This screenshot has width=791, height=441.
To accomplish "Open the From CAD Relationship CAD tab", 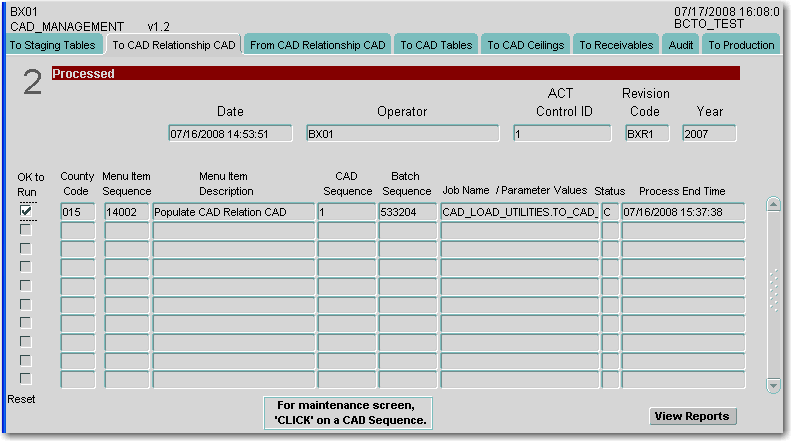I will pos(318,45).
